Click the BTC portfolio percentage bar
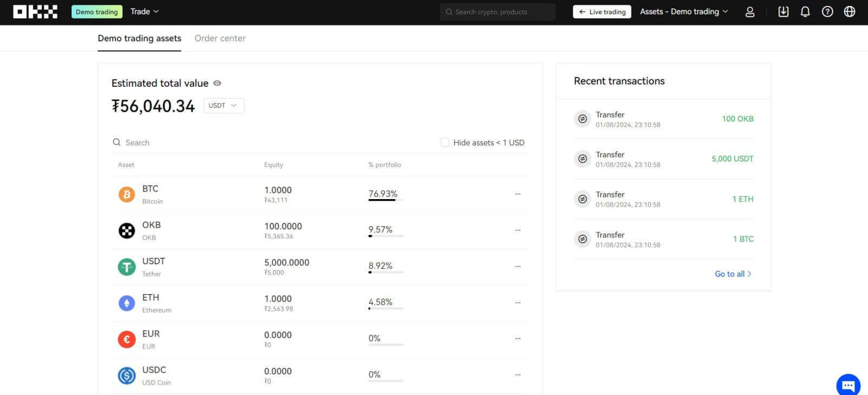This screenshot has width=868, height=395. tap(385, 200)
